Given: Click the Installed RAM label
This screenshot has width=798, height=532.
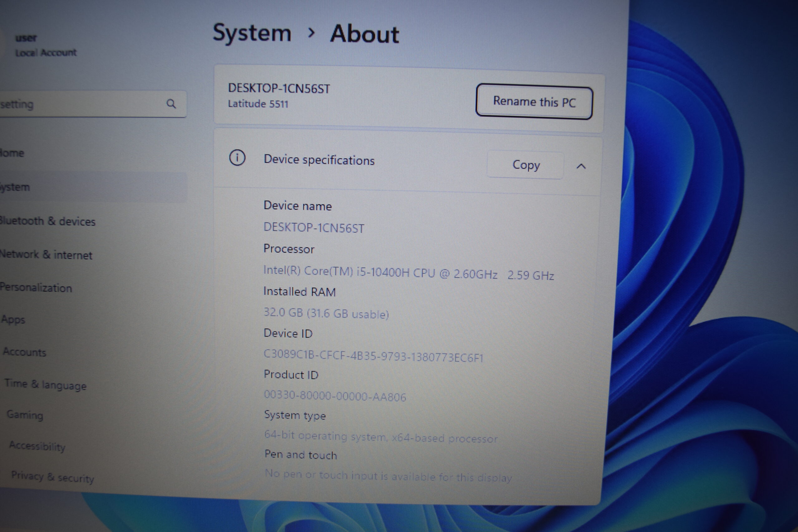Looking at the screenshot, I should tap(300, 291).
